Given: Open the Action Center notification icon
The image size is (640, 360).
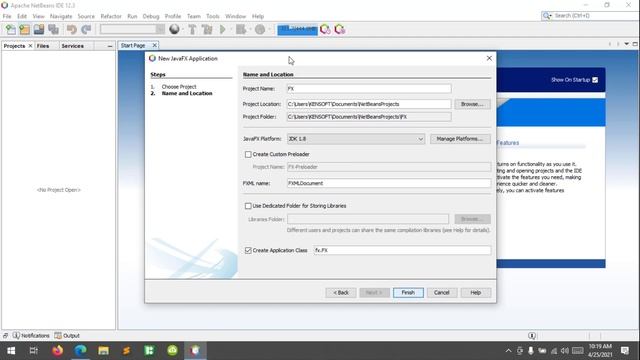Looking at the screenshot, I should pos(624,351).
